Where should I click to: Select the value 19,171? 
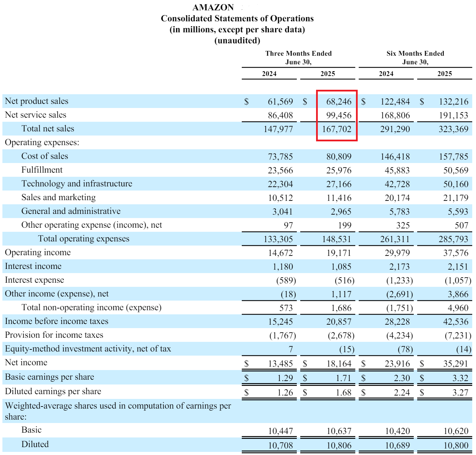tap(339, 253)
